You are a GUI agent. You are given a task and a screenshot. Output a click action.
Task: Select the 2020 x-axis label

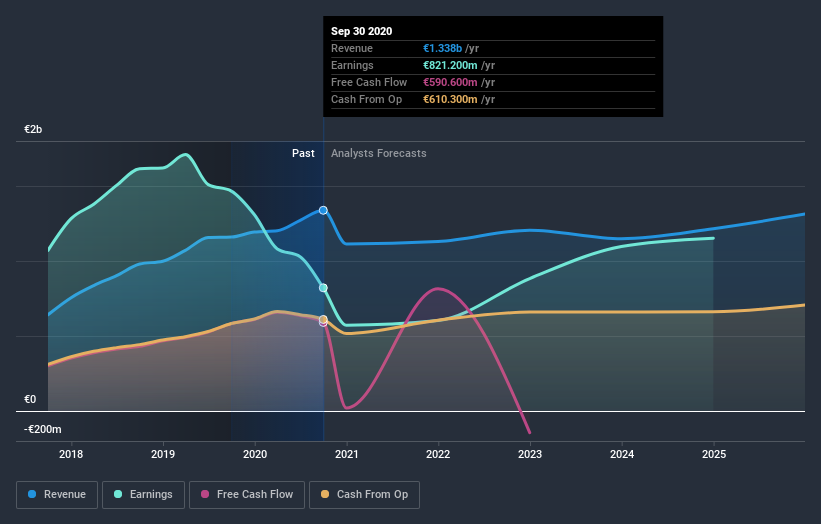tap(255, 454)
